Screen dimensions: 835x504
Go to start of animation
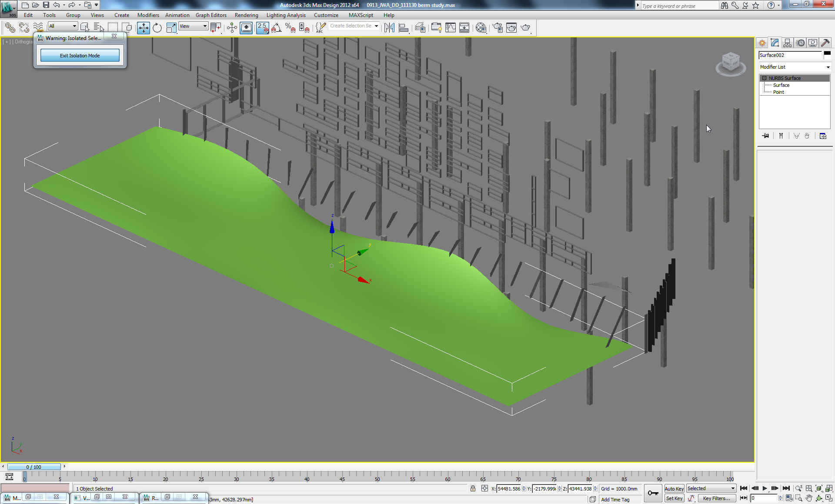point(744,488)
